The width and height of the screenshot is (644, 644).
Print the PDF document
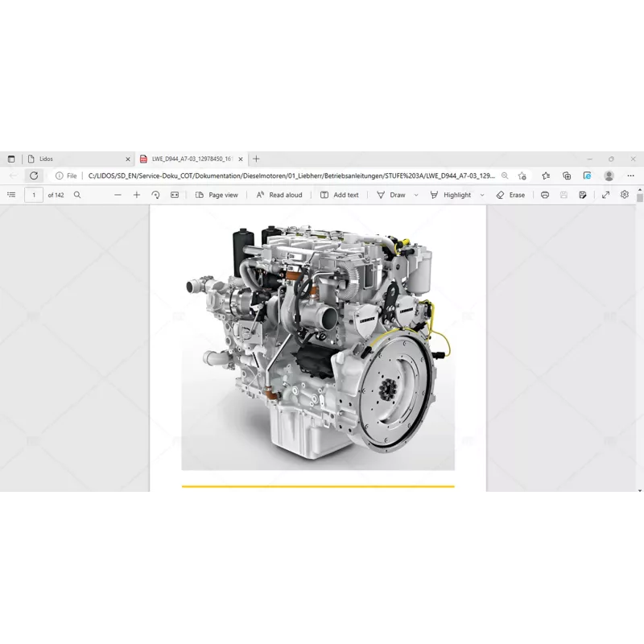[x=546, y=194]
